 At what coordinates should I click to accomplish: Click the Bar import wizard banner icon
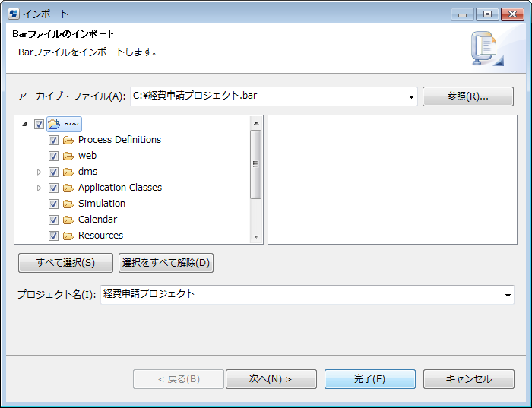tap(487, 48)
